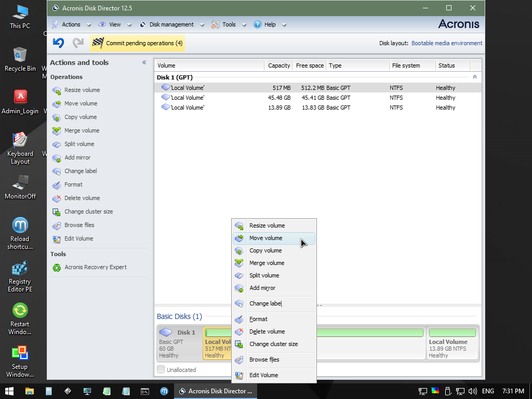The width and height of the screenshot is (532, 399).
Task: Sort by the File system column header
Action: point(412,65)
